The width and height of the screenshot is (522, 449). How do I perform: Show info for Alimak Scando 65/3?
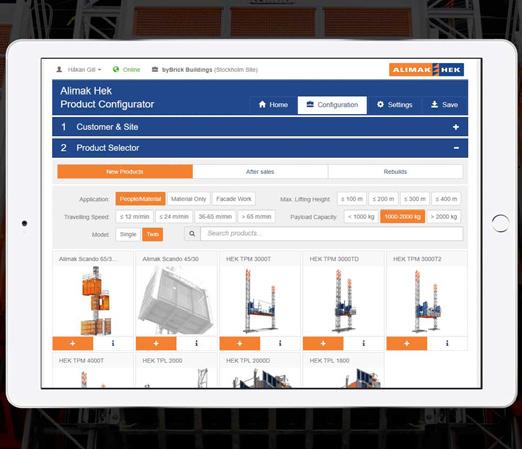click(113, 343)
